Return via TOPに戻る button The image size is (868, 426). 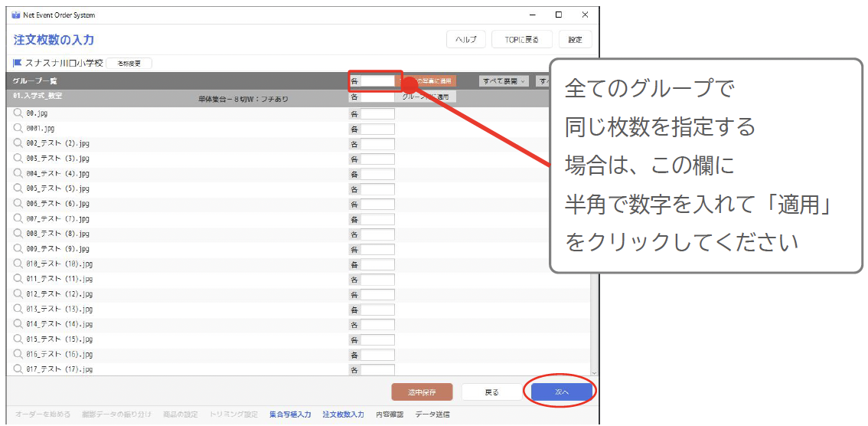click(521, 40)
